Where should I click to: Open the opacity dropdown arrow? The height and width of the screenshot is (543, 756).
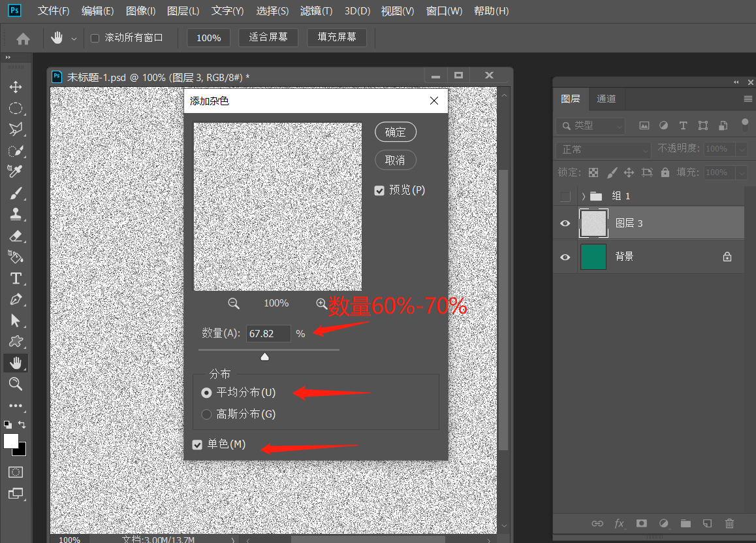point(742,149)
